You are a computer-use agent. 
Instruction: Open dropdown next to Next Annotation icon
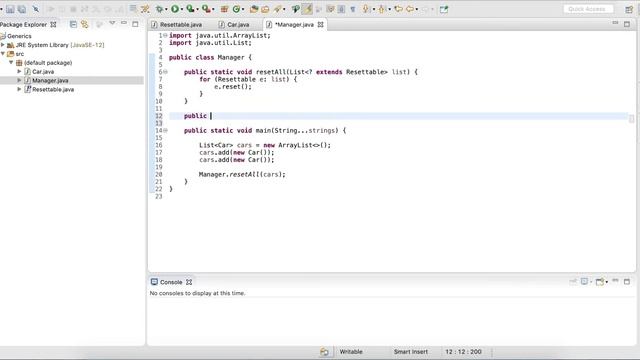click(x=374, y=9)
